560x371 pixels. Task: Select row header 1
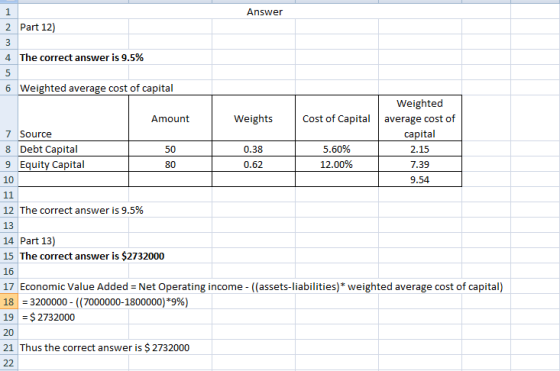coord(9,12)
